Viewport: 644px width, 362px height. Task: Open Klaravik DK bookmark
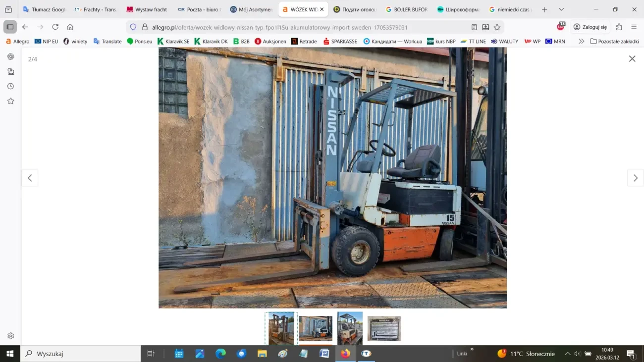(211, 41)
